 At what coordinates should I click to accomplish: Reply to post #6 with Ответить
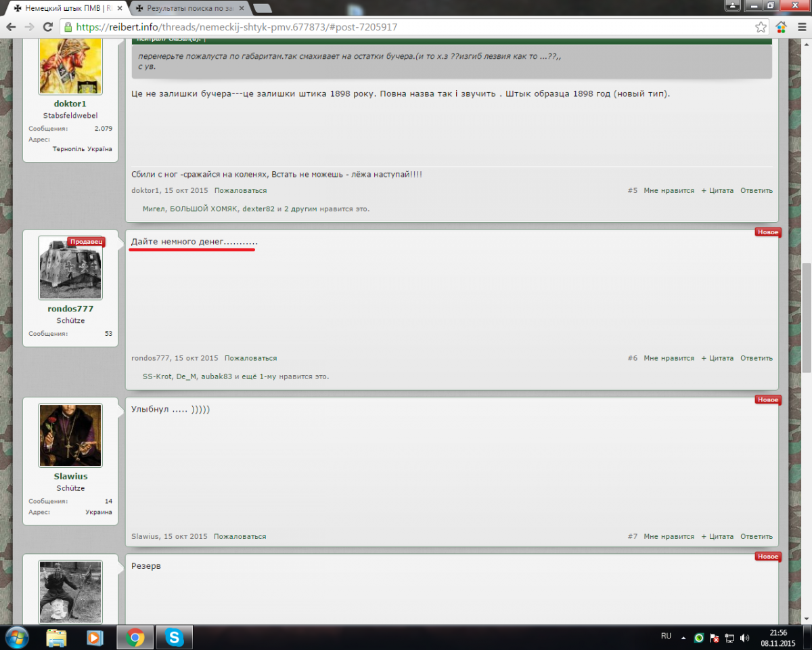coord(757,358)
